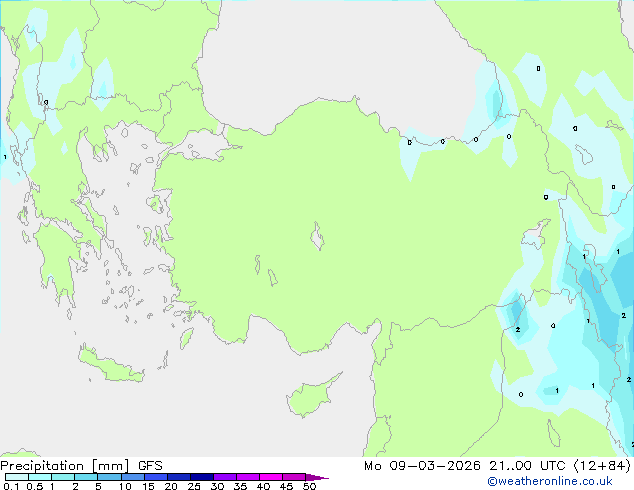Viewport: 634px width, 490px height.
Task: Click legend value "10"
Action: tap(125, 486)
